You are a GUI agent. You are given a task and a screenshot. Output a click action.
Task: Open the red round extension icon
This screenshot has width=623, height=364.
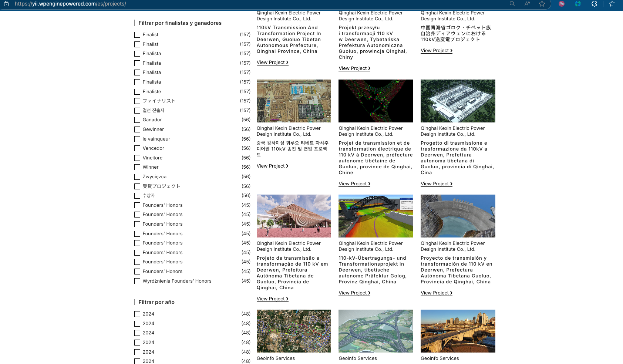[562, 4]
